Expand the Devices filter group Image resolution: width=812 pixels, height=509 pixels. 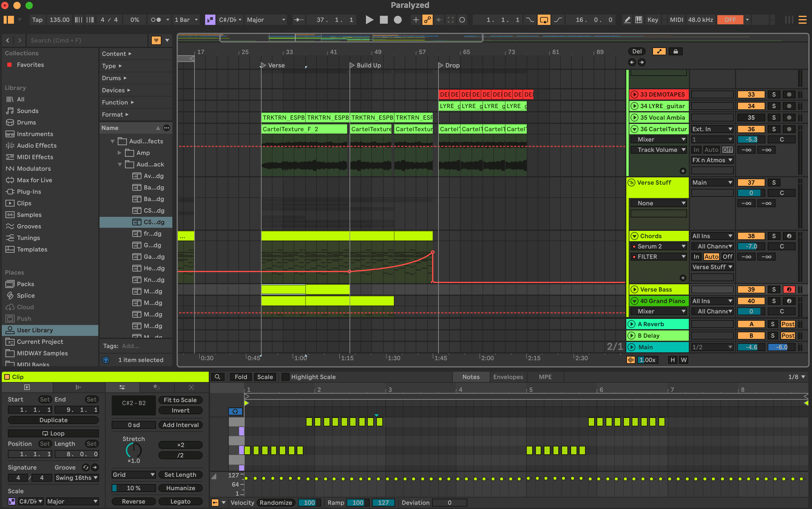(116, 90)
